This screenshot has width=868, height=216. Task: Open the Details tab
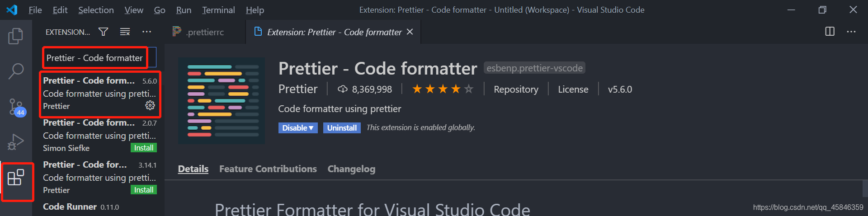pos(193,169)
